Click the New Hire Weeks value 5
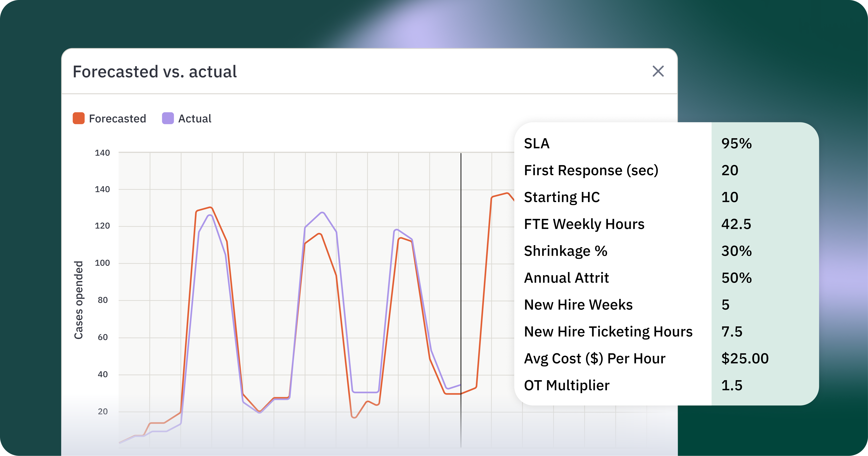868x456 pixels. click(725, 305)
